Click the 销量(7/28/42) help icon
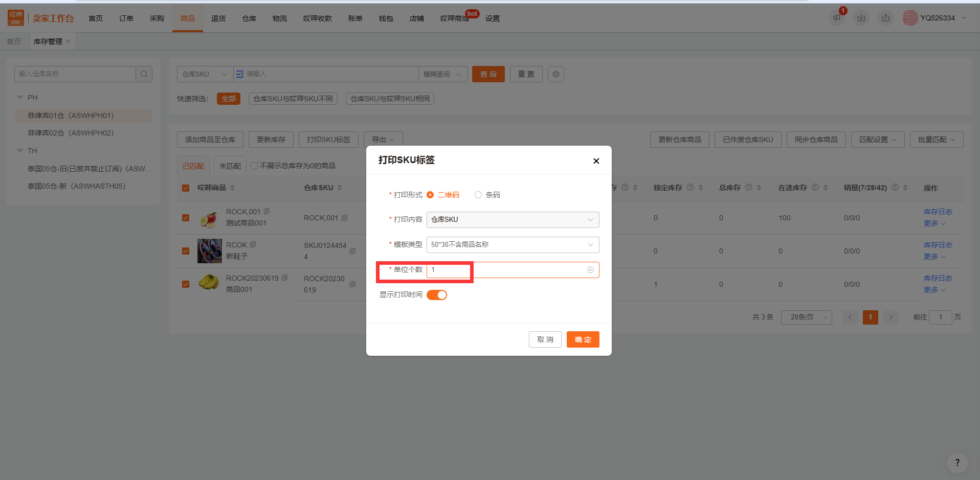This screenshot has width=980, height=480. tap(895, 187)
